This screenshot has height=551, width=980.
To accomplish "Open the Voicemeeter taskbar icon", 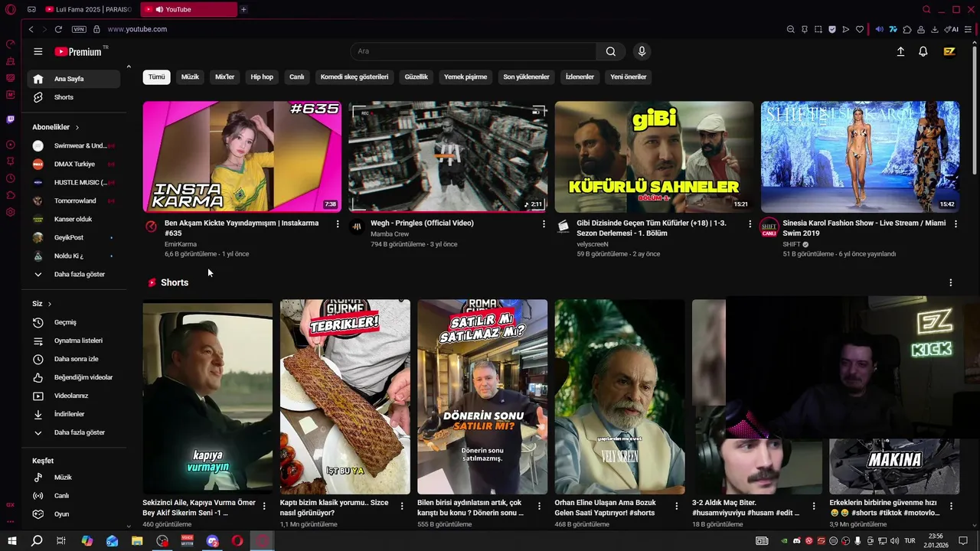I will coord(187,541).
